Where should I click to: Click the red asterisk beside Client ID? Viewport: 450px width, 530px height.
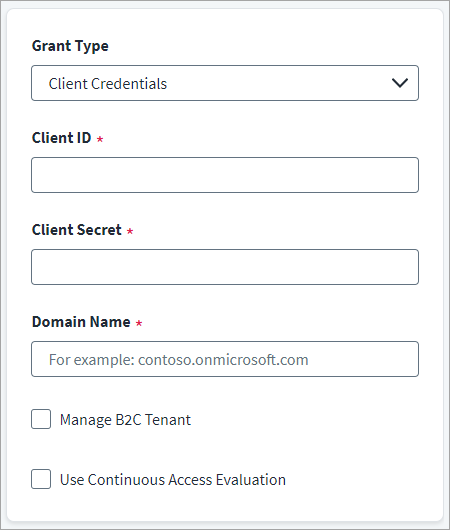pyautogui.click(x=100, y=139)
